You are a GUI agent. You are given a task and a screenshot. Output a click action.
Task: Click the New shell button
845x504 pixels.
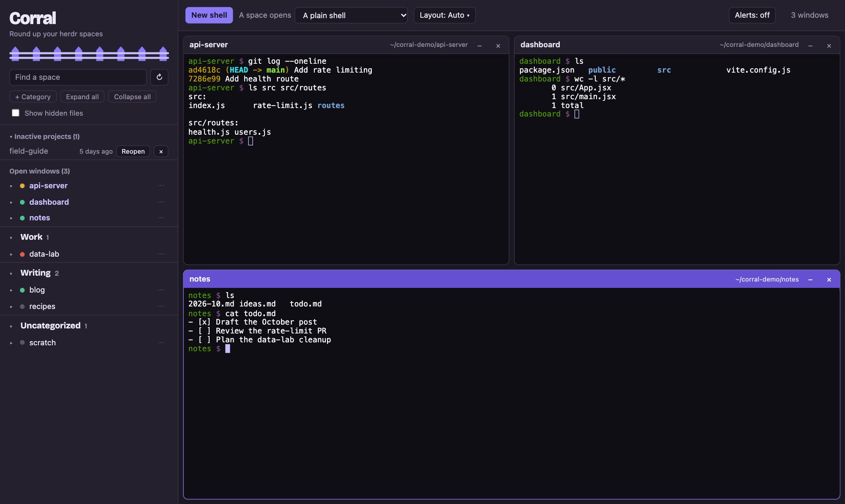[x=209, y=15]
